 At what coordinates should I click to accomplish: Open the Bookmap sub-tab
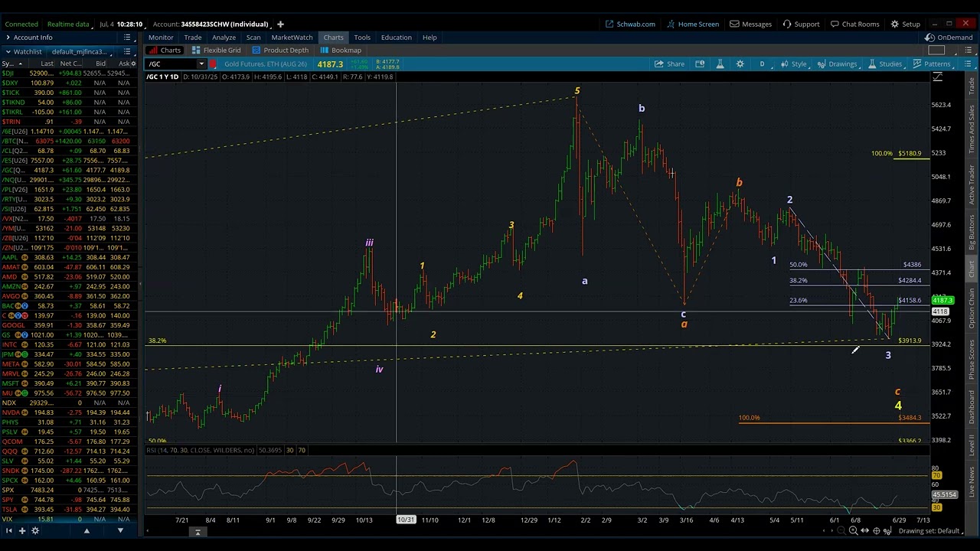tap(341, 51)
